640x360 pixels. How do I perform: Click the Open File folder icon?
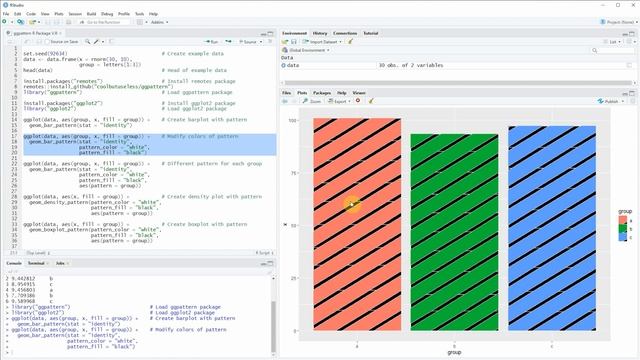[x=32, y=22]
